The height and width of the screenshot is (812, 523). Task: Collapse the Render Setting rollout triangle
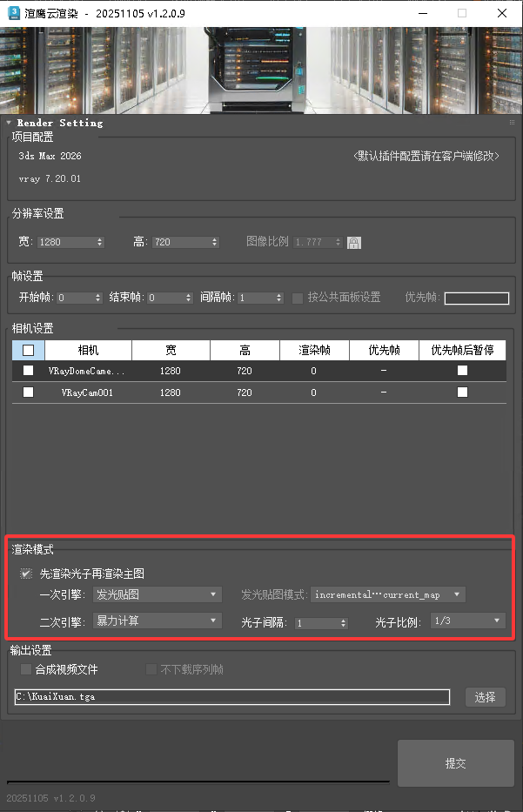9,123
